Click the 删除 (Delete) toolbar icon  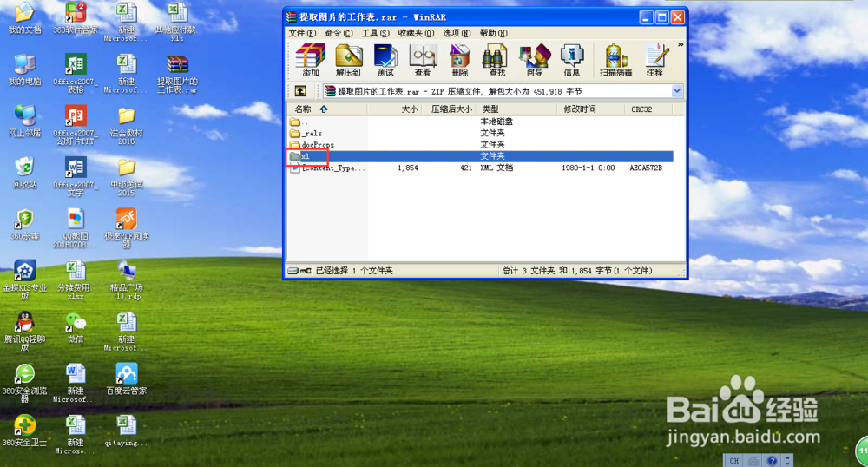tap(460, 60)
